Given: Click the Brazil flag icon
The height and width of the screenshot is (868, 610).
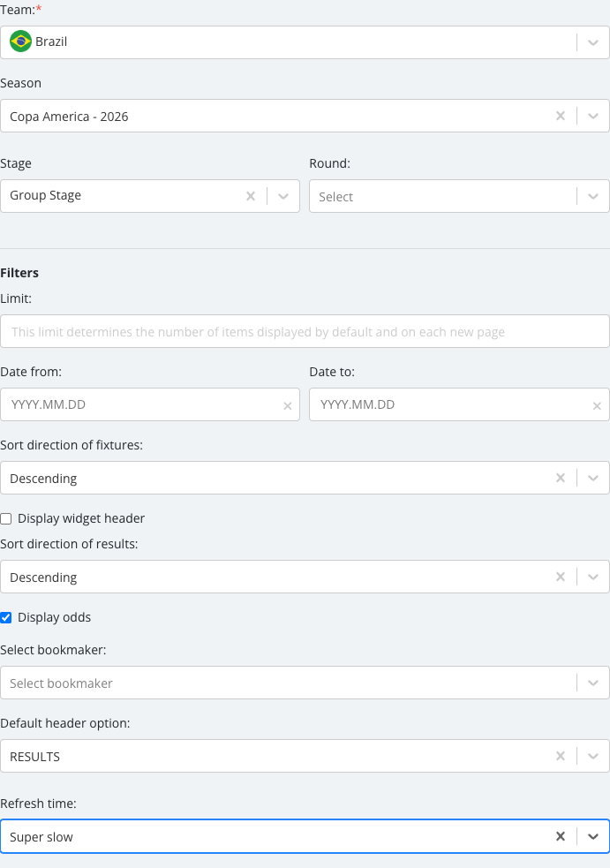Looking at the screenshot, I should [20, 42].
